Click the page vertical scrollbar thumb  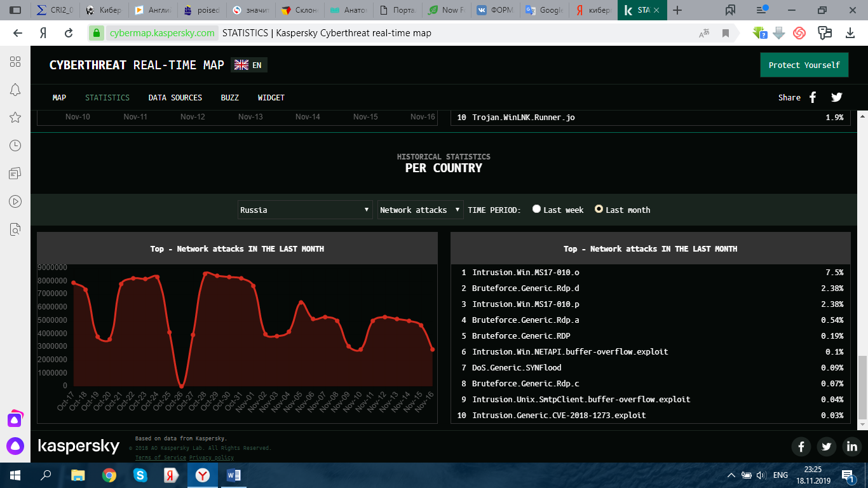pos(862,387)
